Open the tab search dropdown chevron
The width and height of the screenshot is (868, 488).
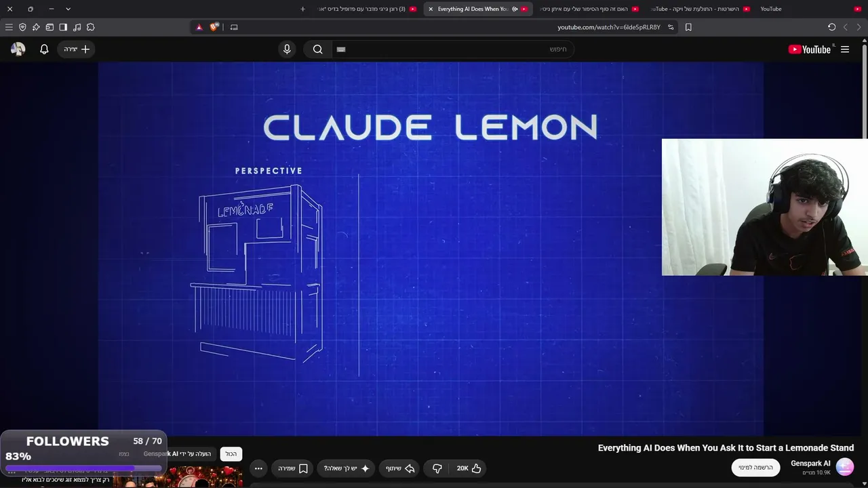point(68,9)
